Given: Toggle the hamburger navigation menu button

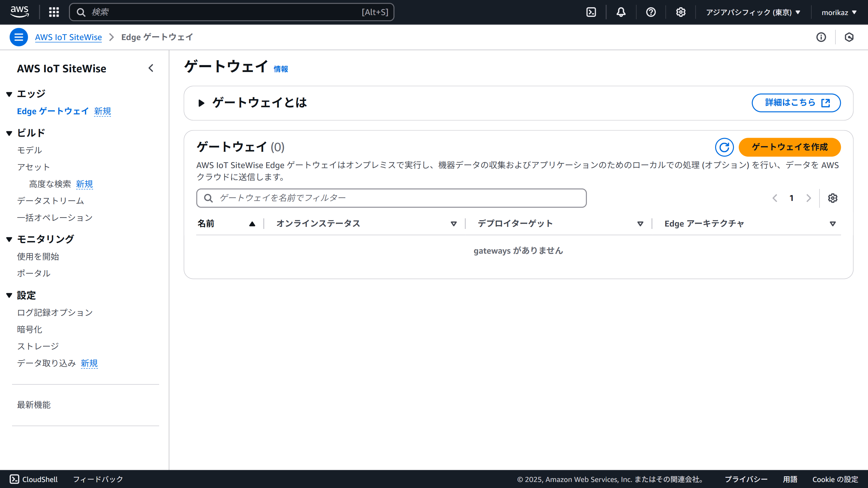Looking at the screenshot, I should (x=18, y=37).
